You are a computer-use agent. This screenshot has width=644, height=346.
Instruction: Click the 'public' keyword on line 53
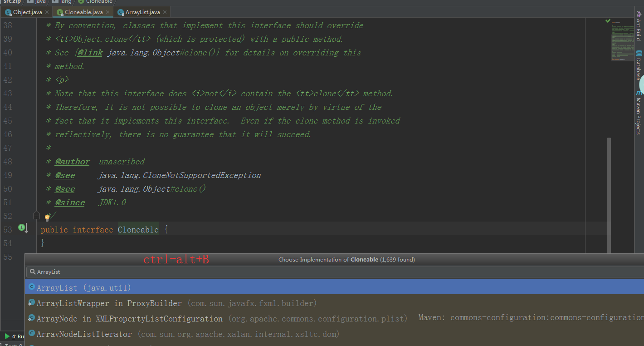[x=54, y=230]
